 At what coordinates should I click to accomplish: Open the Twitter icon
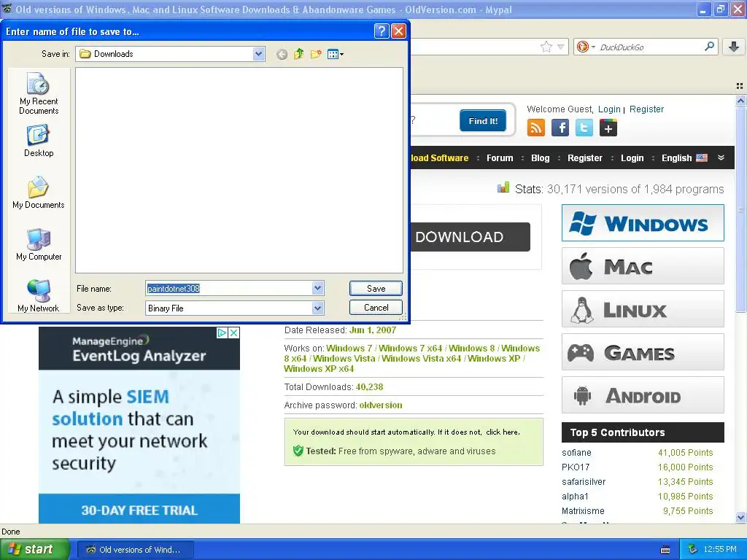584,128
